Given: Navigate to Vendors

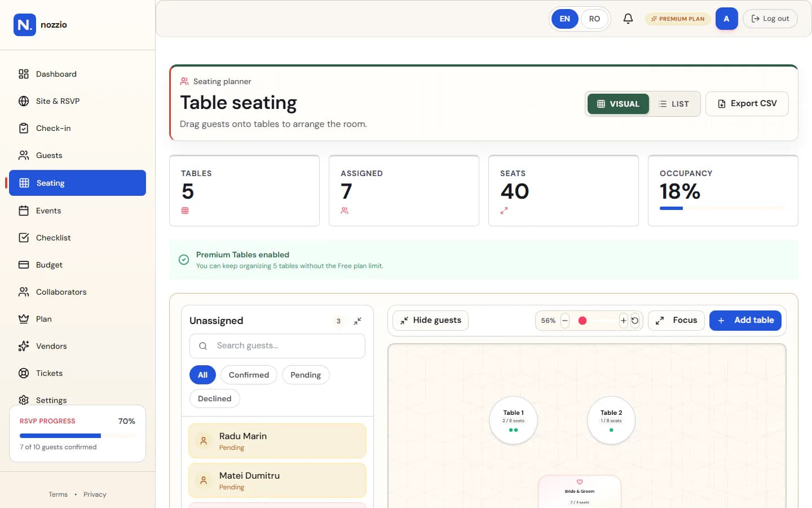Looking at the screenshot, I should 77,346.
